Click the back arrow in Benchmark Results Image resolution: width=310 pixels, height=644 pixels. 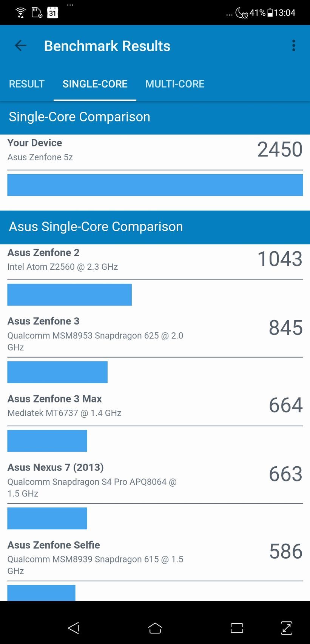[20, 46]
